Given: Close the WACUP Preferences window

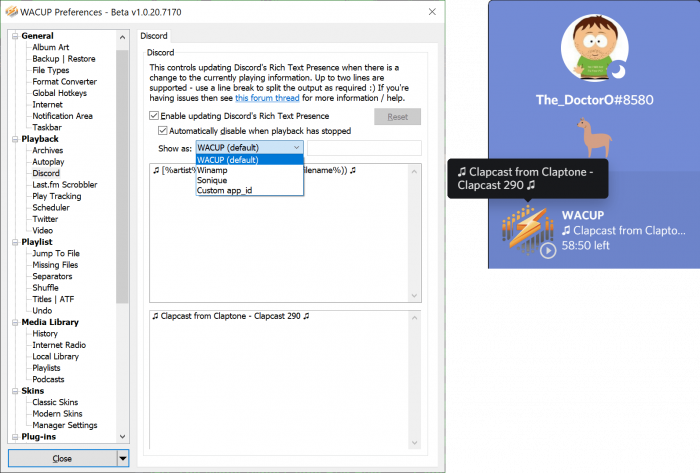Looking at the screenshot, I should tap(432, 12).
